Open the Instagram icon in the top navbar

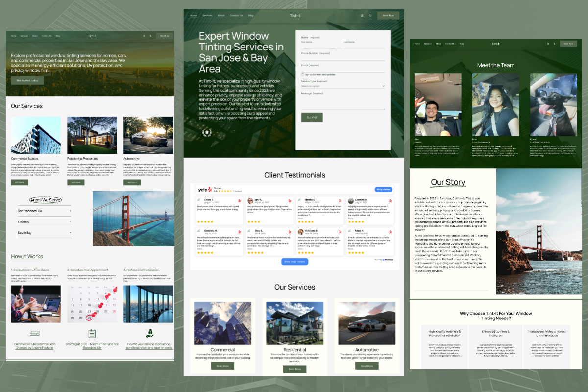click(x=362, y=15)
